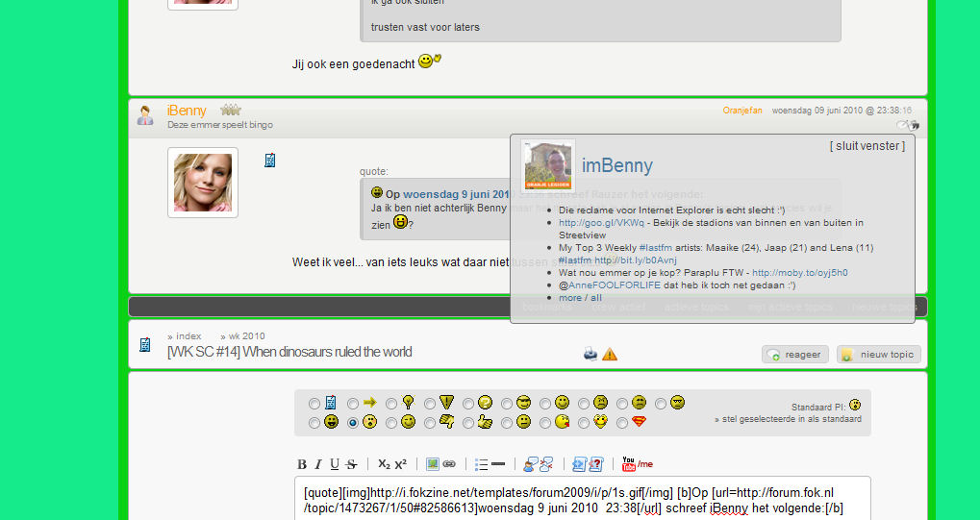Close popup via 'sluit venster'
Image resolution: width=980 pixels, height=520 pixels.
click(867, 146)
